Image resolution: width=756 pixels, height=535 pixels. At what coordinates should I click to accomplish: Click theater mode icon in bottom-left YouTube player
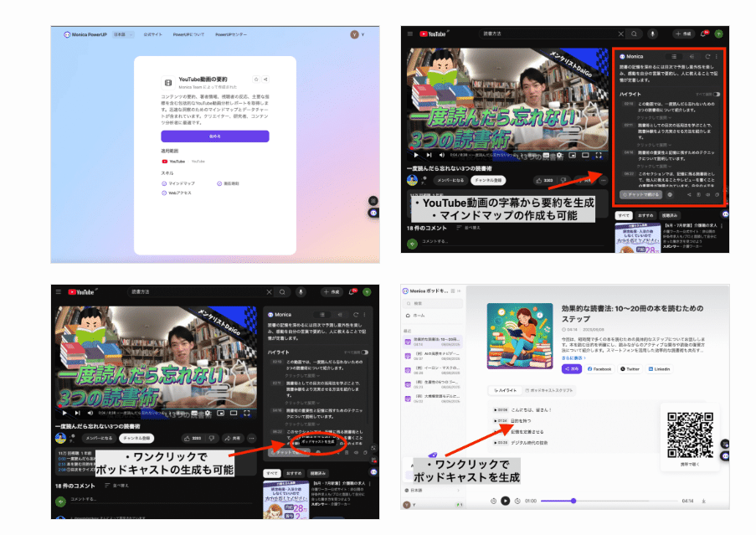pyautogui.click(x=234, y=413)
